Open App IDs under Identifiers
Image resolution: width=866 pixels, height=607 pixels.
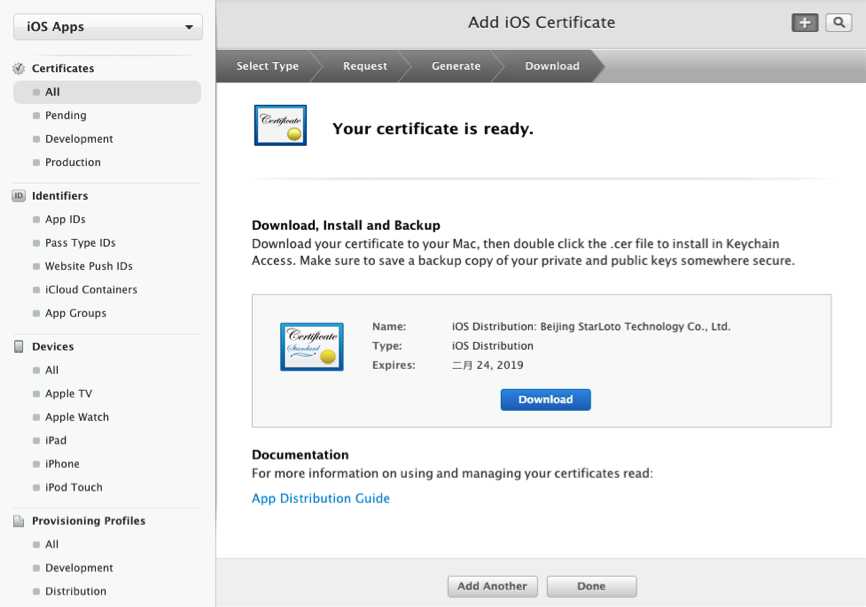(65, 219)
